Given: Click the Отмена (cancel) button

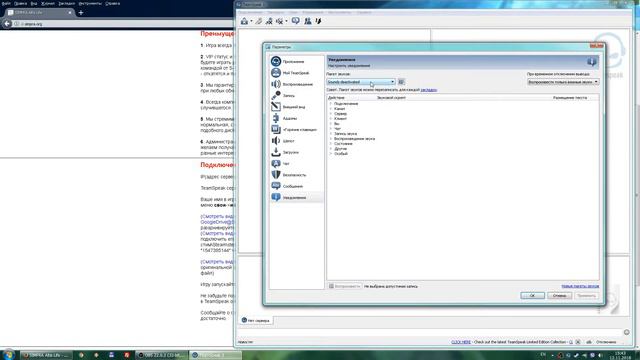Looking at the screenshot, I should tap(559, 296).
